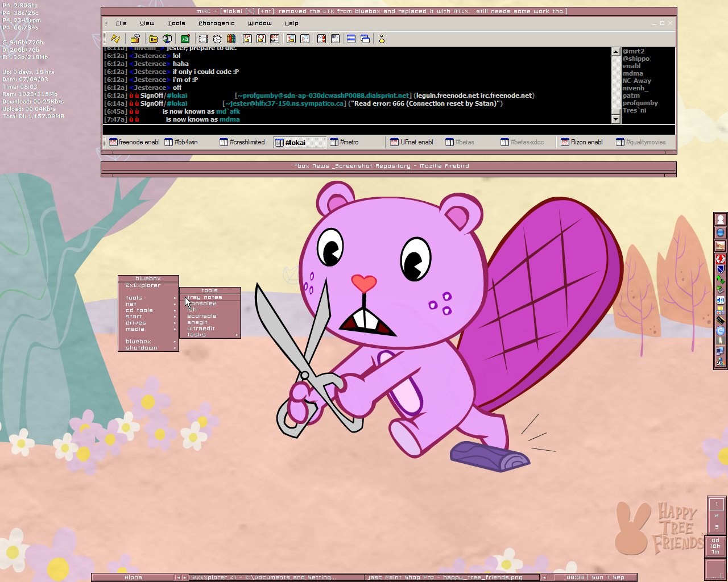Open the mIRC View menu
This screenshot has height=582, width=728.
pyautogui.click(x=147, y=23)
